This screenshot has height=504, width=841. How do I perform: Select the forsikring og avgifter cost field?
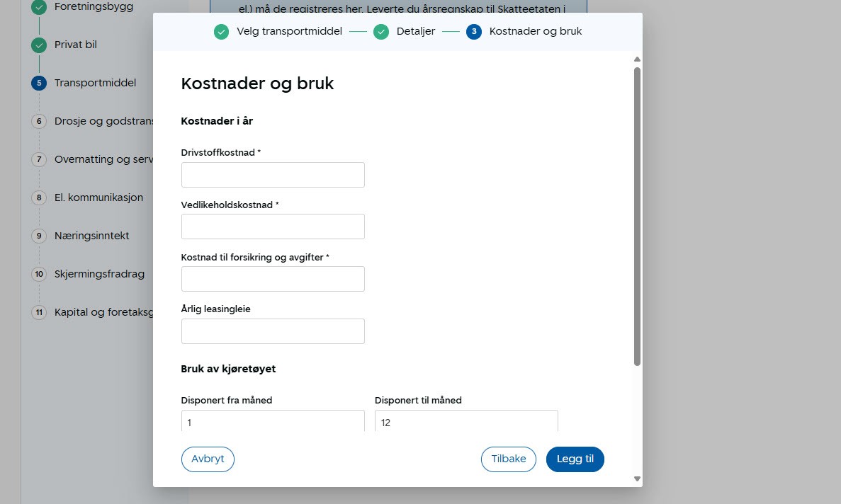pyautogui.click(x=273, y=279)
